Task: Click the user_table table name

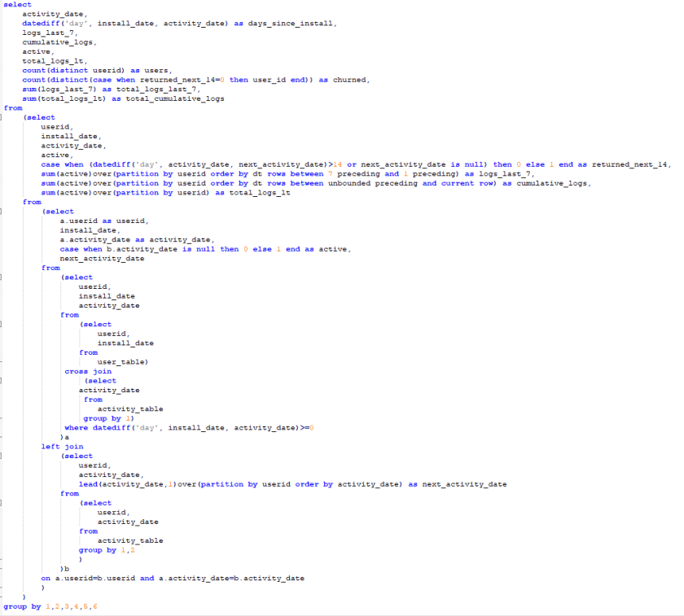Action: pos(122,362)
